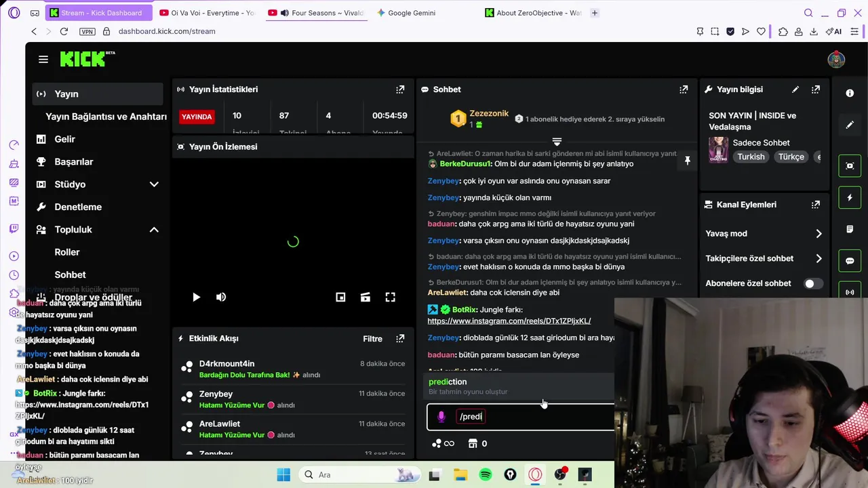Click the pin icon in chat

(x=687, y=161)
